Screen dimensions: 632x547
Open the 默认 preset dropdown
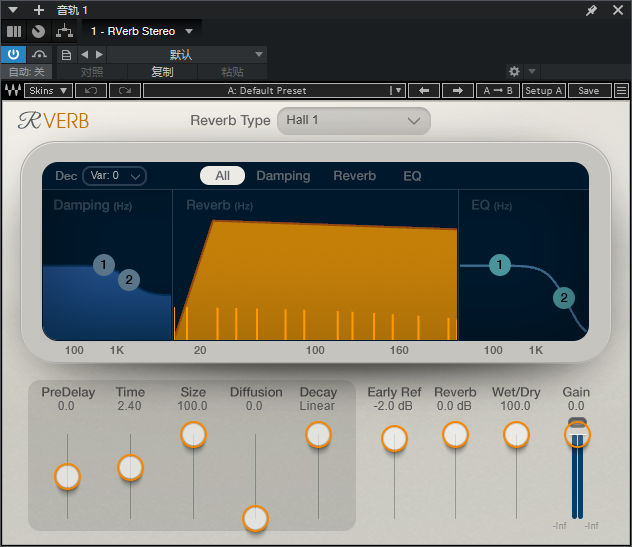(187, 54)
